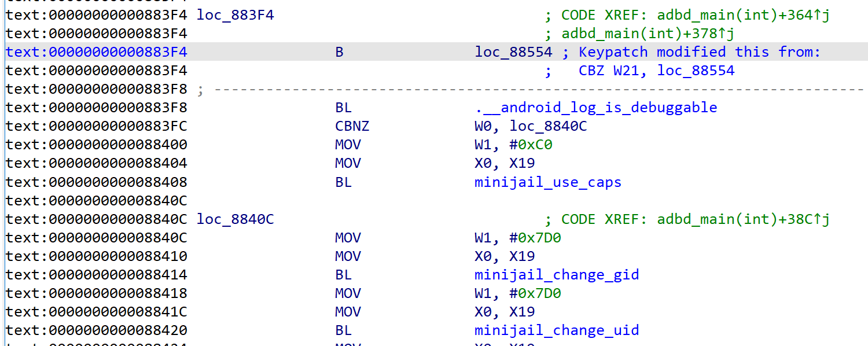The image size is (868, 346).
Task: Open the .__android_log_is_debuggable call target
Action: tap(596, 108)
